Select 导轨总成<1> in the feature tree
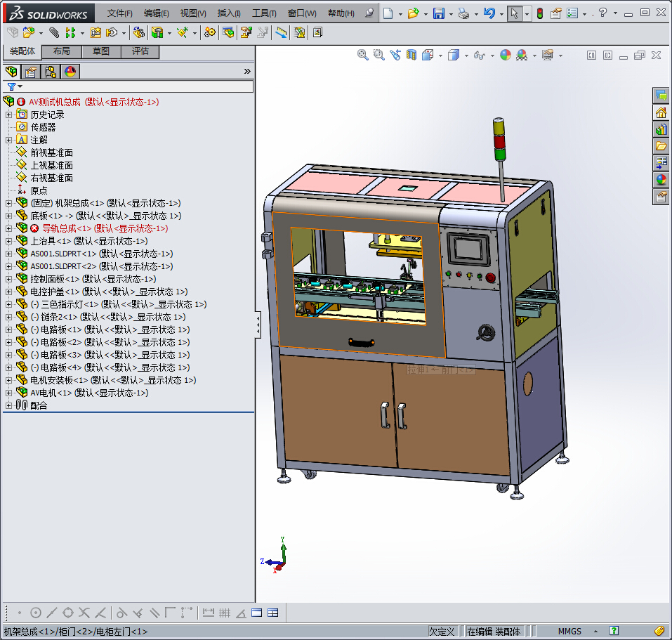Screen dimensions: 672x640 (x=59, y=228)
